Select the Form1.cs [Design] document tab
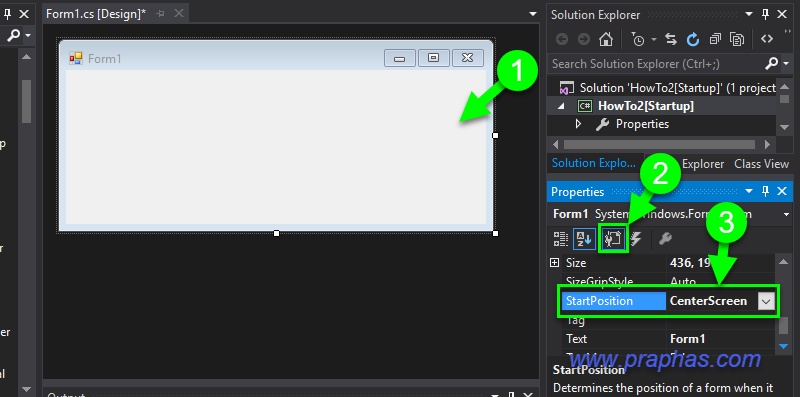Screen dimensions: 800x397 pos(96,14)
